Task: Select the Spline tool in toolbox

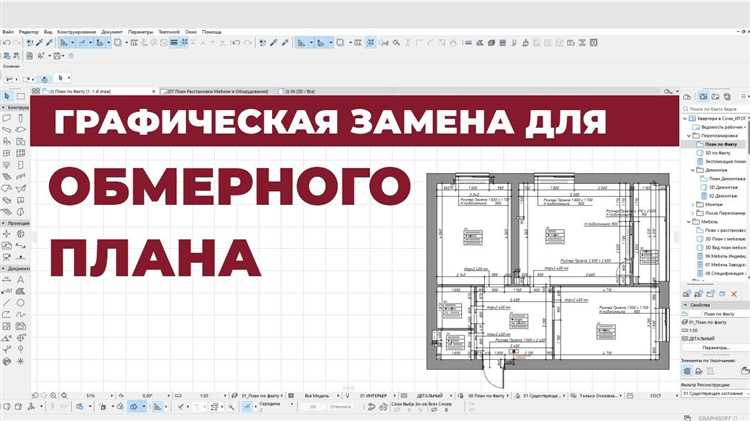Action: tap(21, 314)
